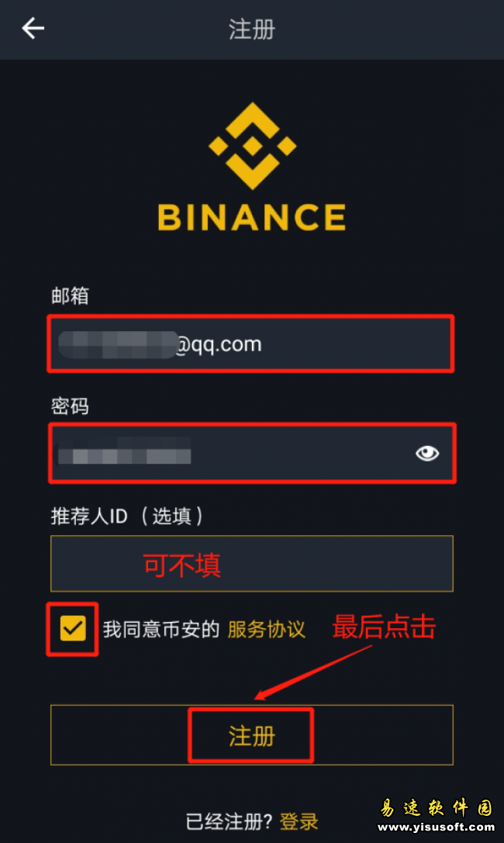Select the 密码 password input field
The image size is (504, 843).
pos(252,453)
